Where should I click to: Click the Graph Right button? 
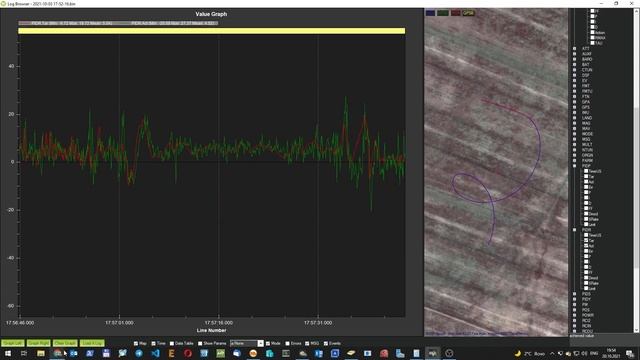38,343
